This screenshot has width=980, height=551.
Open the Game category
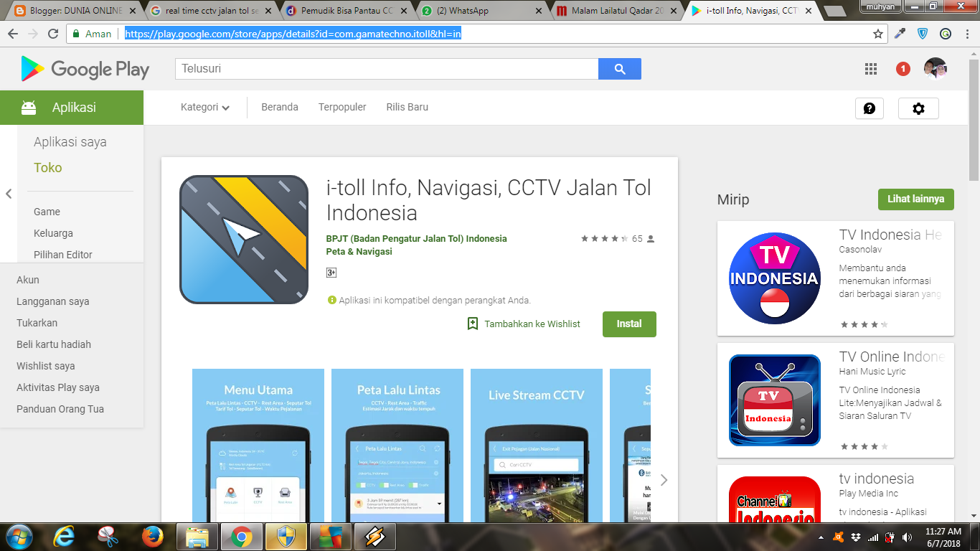(47, 212)
